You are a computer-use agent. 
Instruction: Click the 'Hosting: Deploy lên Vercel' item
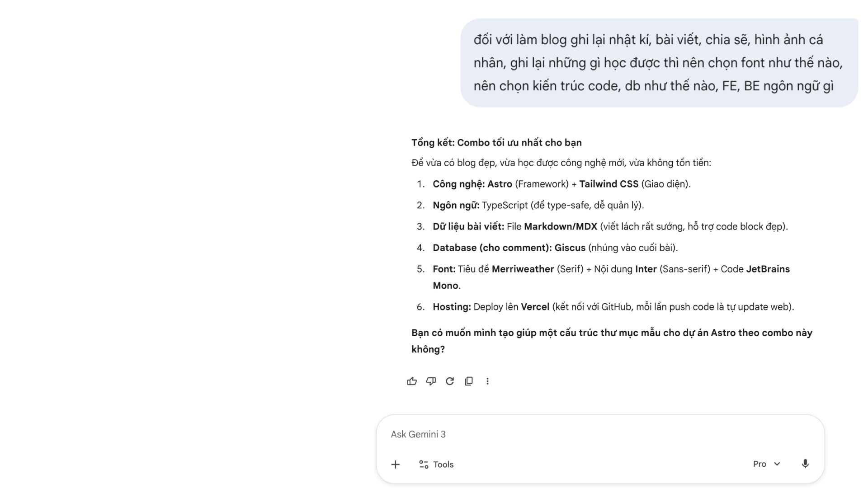[613, 307]
